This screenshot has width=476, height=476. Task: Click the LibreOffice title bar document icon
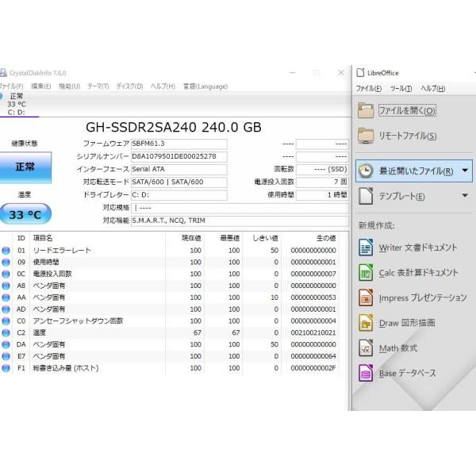[360, 73]
